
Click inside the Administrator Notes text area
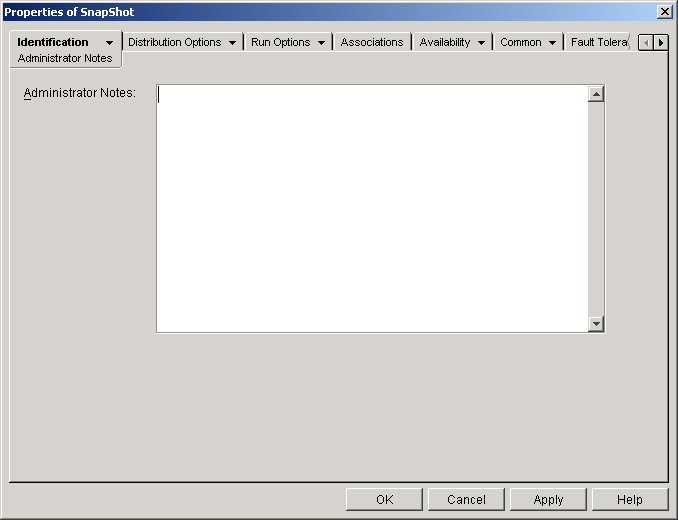point(372,209)
